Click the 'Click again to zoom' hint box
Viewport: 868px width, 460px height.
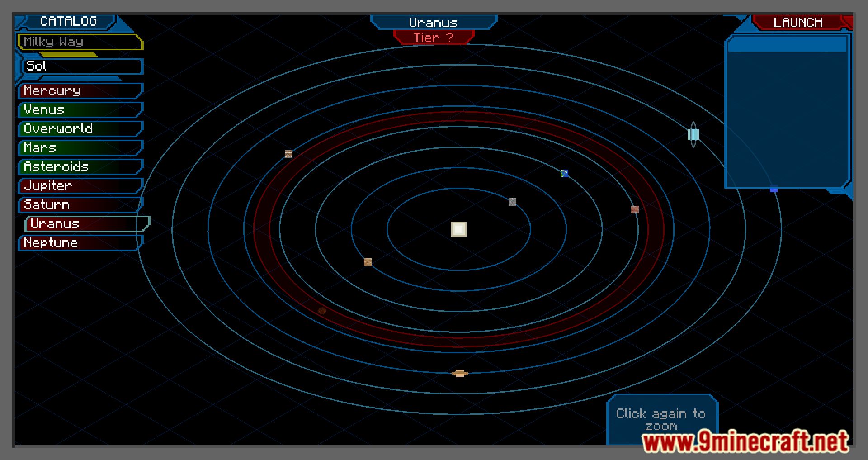pyautogui.click(x=662, y=420)
